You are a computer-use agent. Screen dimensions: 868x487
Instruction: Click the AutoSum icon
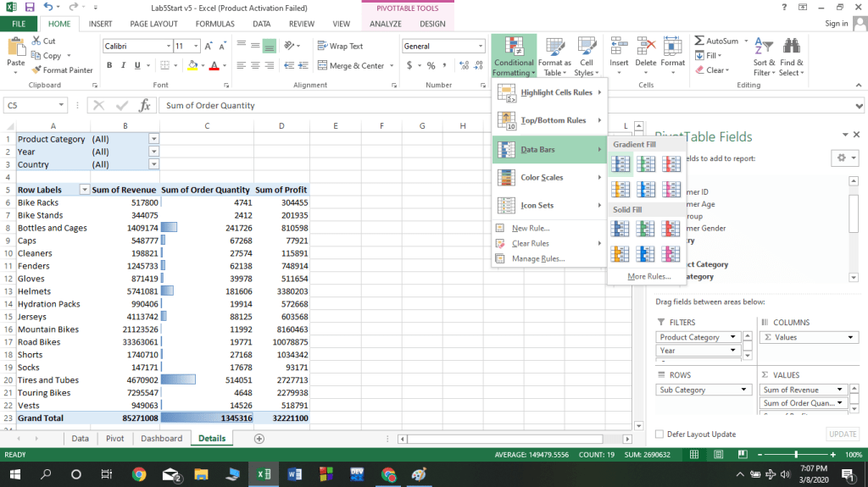point(699,41)
